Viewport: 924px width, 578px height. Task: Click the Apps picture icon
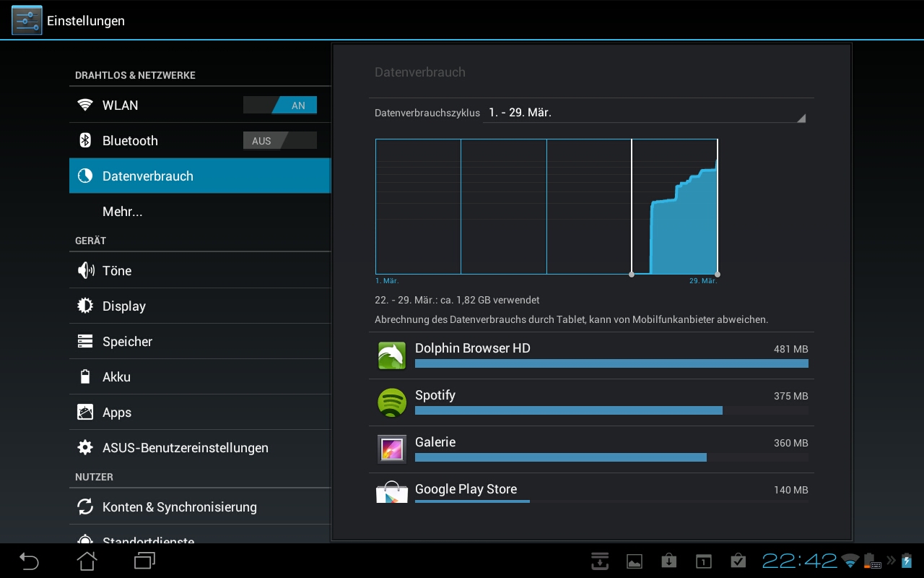(85, 412)
